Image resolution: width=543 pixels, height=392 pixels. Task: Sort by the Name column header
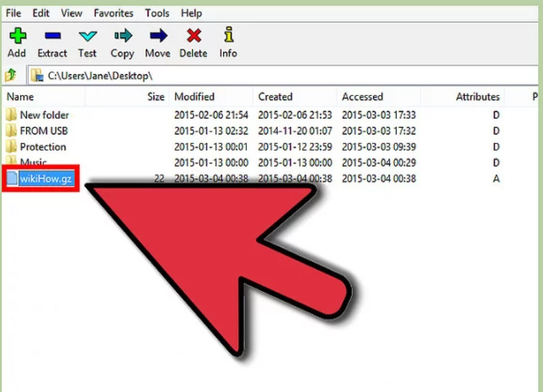pos(20,97)
